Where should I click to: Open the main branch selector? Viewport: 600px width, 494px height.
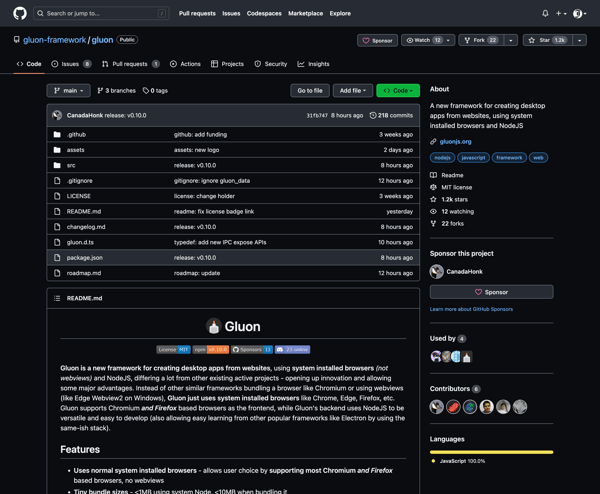(x=68, y=91)
